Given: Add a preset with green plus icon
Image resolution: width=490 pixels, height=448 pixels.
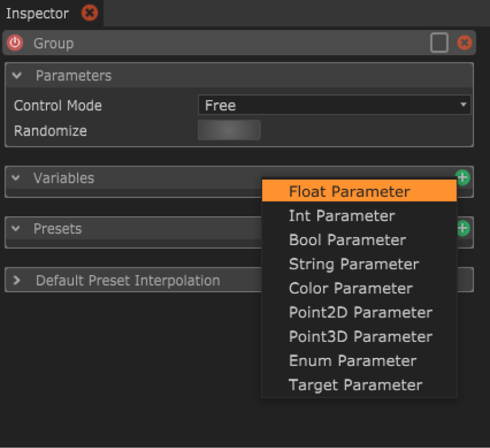Looking at the screenshot, I should (x=463, y=229).
